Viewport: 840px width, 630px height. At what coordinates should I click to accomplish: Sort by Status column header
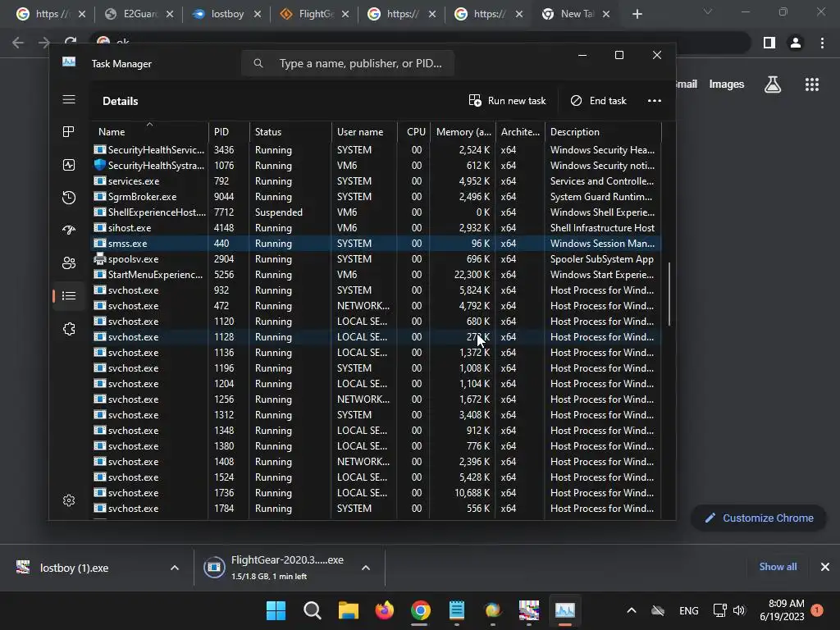(290, 132)
